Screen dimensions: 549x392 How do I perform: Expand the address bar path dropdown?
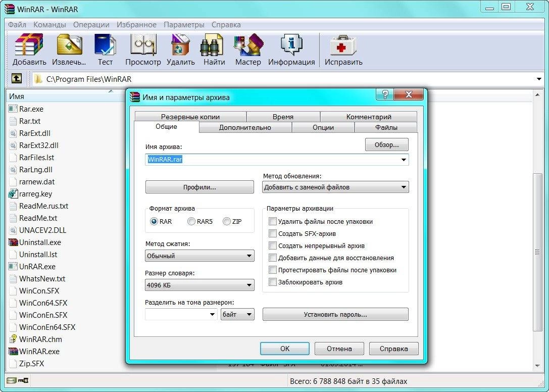pos(539,79)
